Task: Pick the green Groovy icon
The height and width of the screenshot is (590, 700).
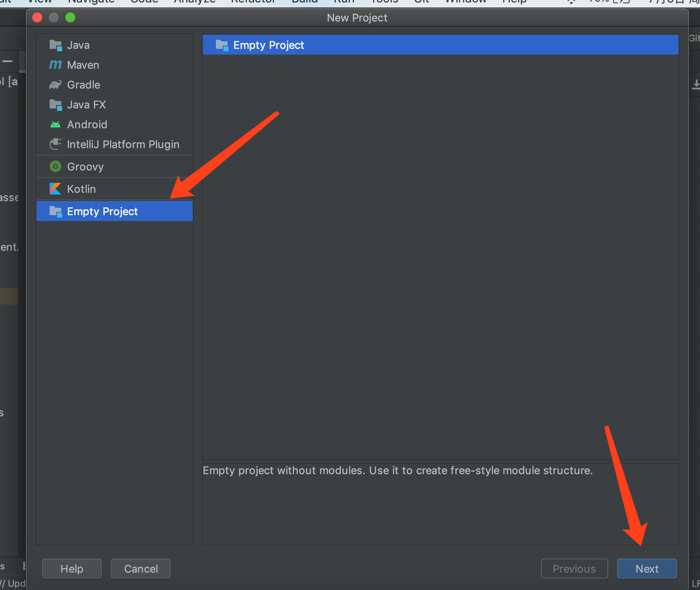Action: (55, 166)
